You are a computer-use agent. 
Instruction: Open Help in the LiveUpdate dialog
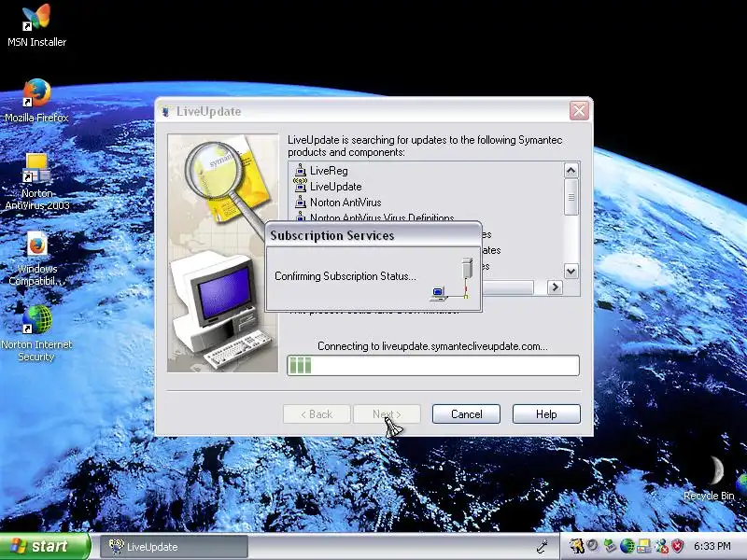click(x=546, y=414)
